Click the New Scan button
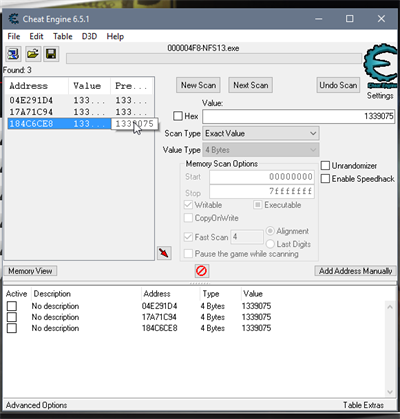This screenshot has width=400, height=419. pyautogui.click(x=198, y=85)
